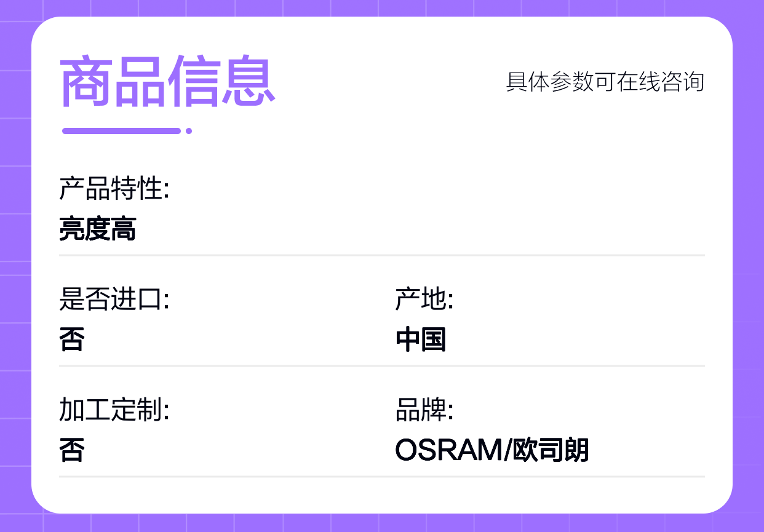Click the purple underline bar below the title

click(x=121, y=130)
